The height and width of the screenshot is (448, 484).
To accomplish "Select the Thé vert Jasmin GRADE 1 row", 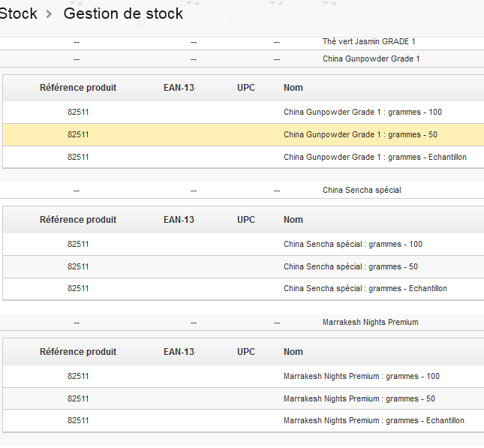I will click(242, 42).
